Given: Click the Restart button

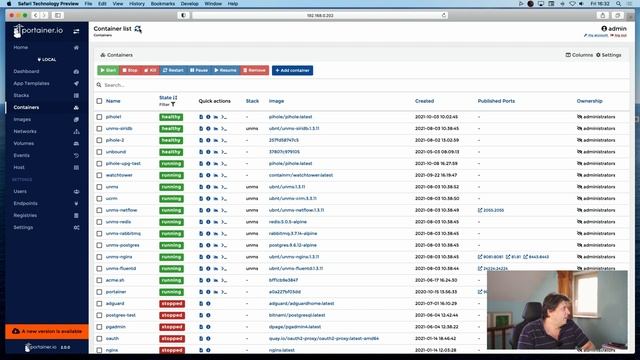Looking at the screenshot, I should click(x=173, y=70).
